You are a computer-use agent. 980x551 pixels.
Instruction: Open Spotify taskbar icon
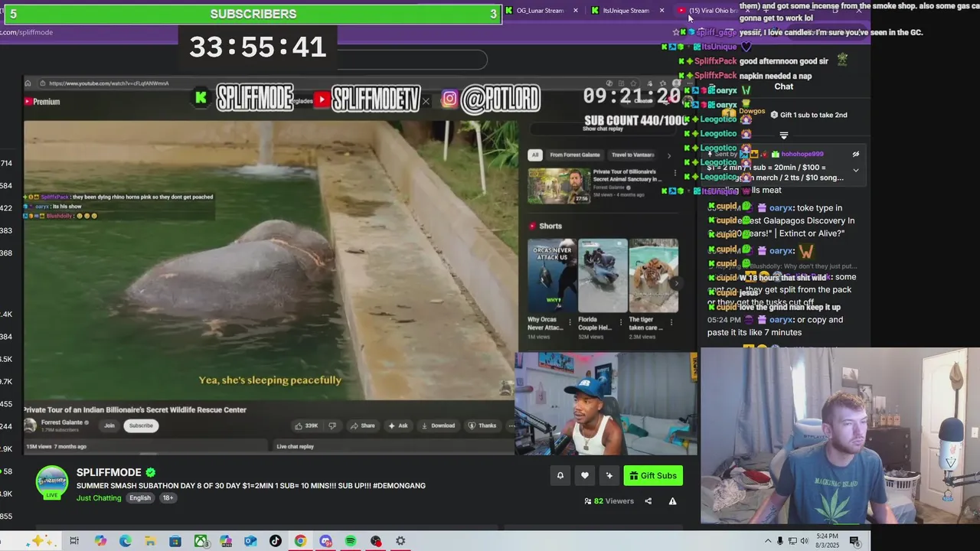tap(351, 541)
